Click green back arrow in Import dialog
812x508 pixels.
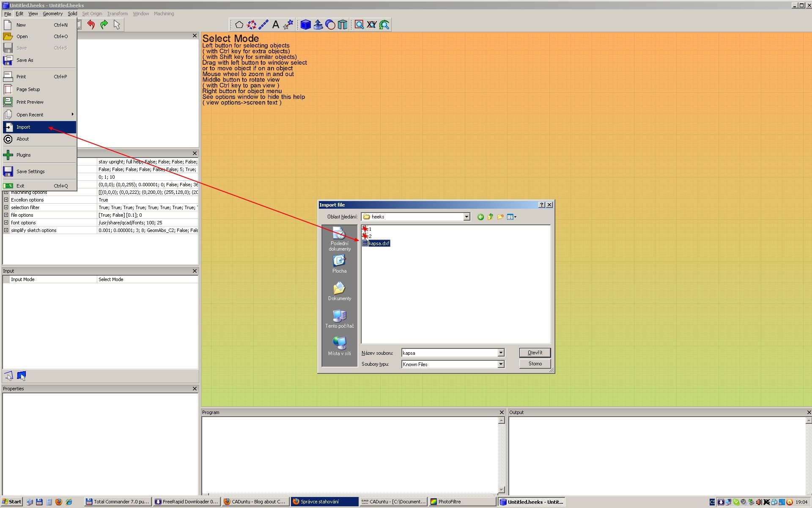(480, 217)
